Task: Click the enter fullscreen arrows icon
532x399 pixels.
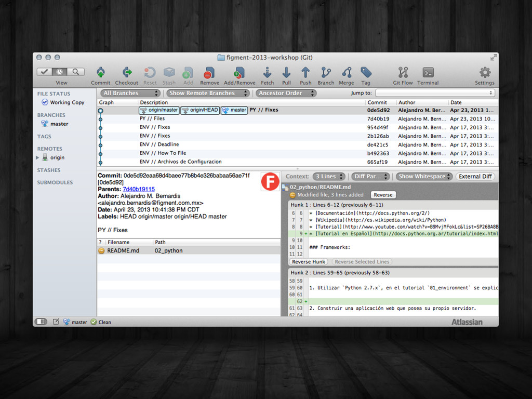Action: 494,58
